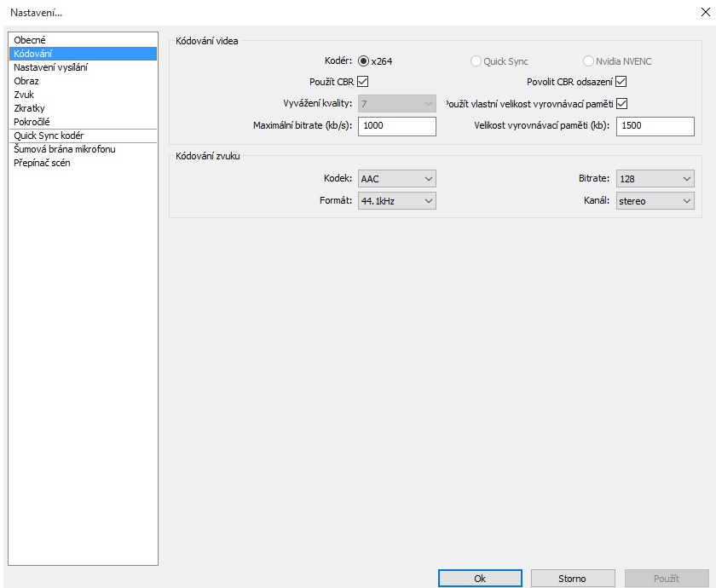Open the Obraz settings section

26,81
